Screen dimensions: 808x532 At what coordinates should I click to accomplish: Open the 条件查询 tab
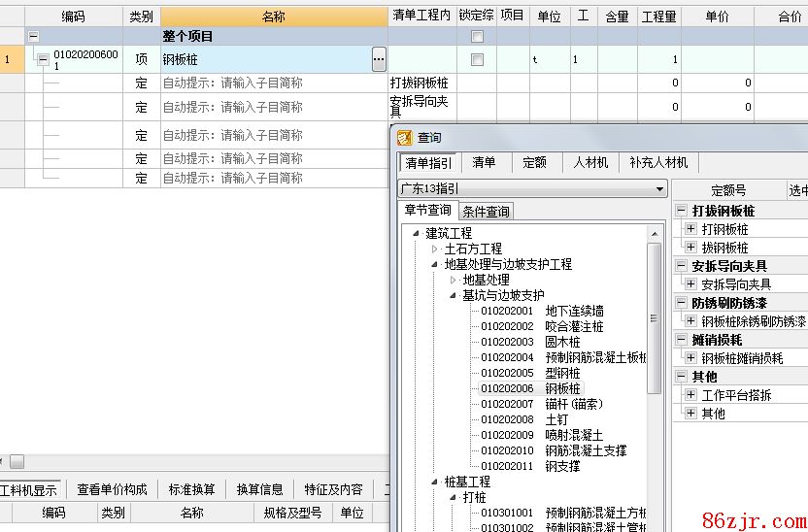point(486,212)
